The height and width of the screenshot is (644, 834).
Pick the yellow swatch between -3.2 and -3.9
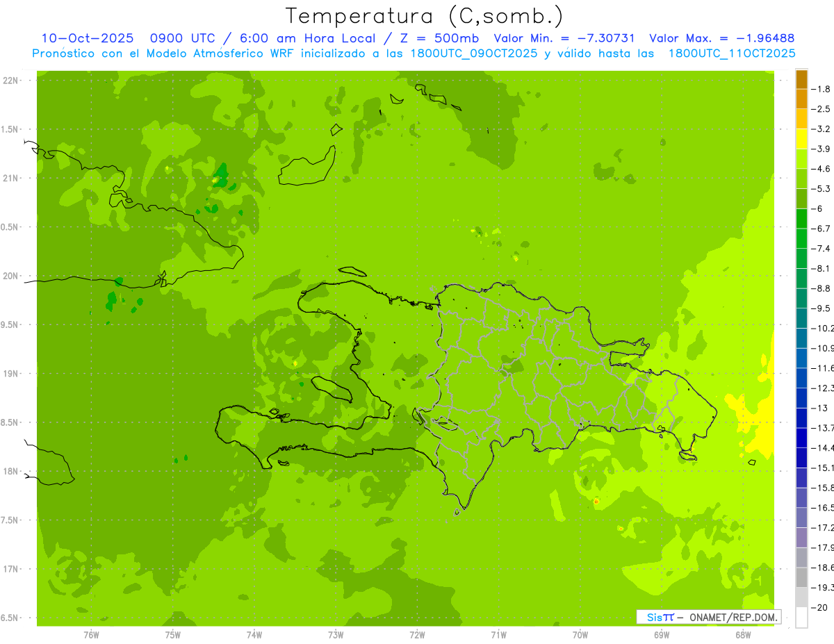coord(801,139)
